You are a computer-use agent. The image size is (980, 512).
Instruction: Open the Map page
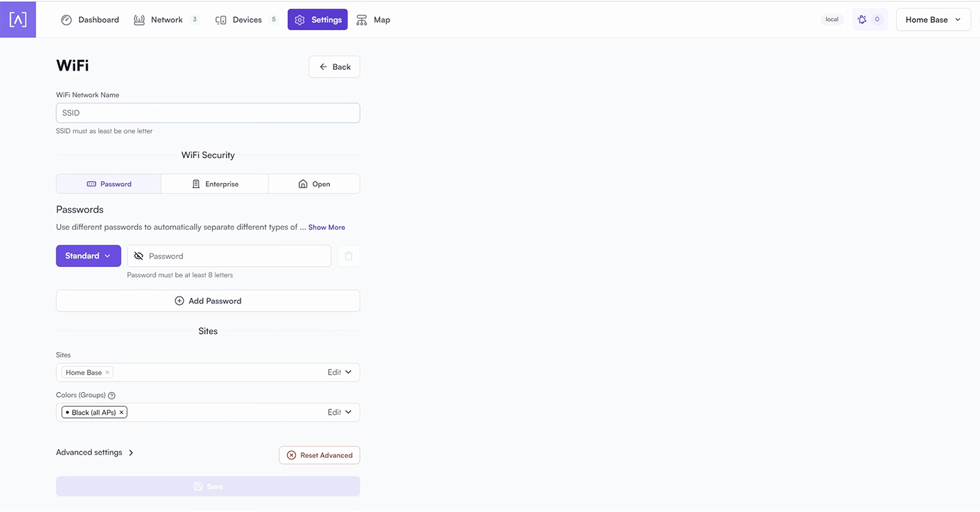pos(373,20)
